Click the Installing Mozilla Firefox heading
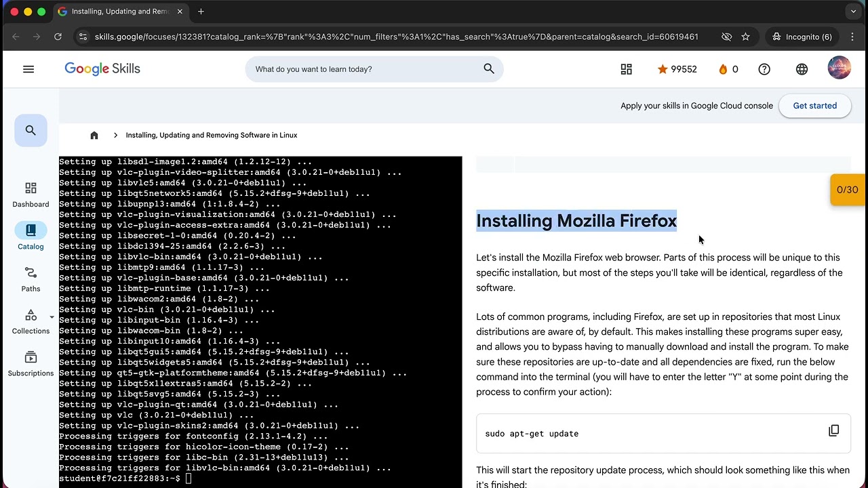Image resolution: width=868 pixels, height=488 pixels. pos(576,221)
